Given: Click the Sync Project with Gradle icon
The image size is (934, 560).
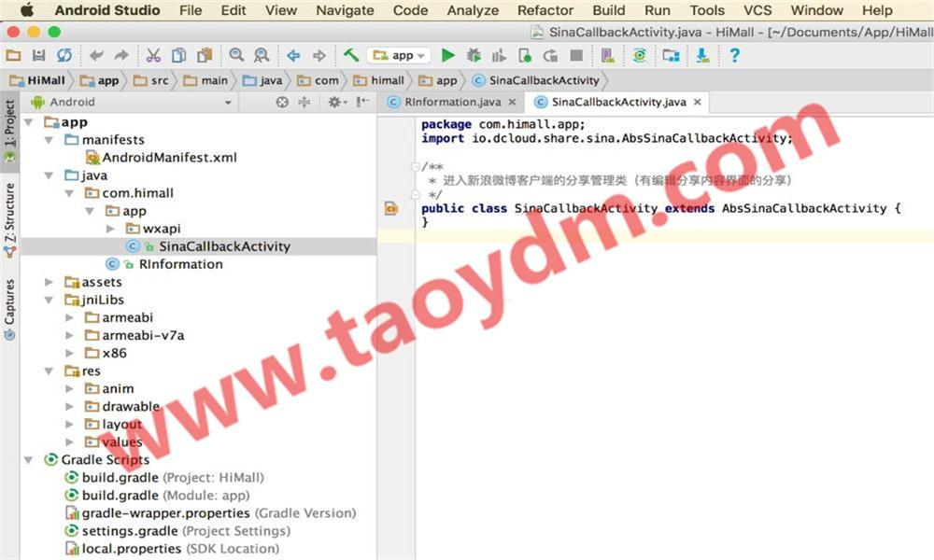Looking at the screenshot, I should [x=640, y=55].
